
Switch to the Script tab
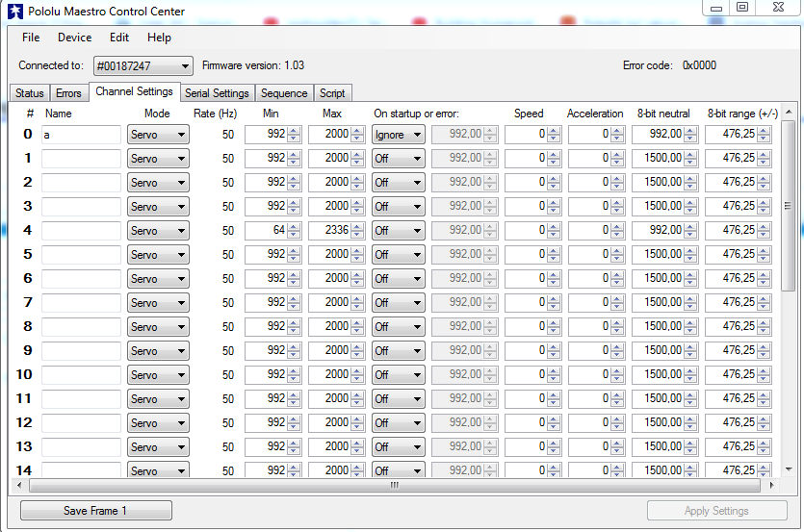tap(332, 93)
